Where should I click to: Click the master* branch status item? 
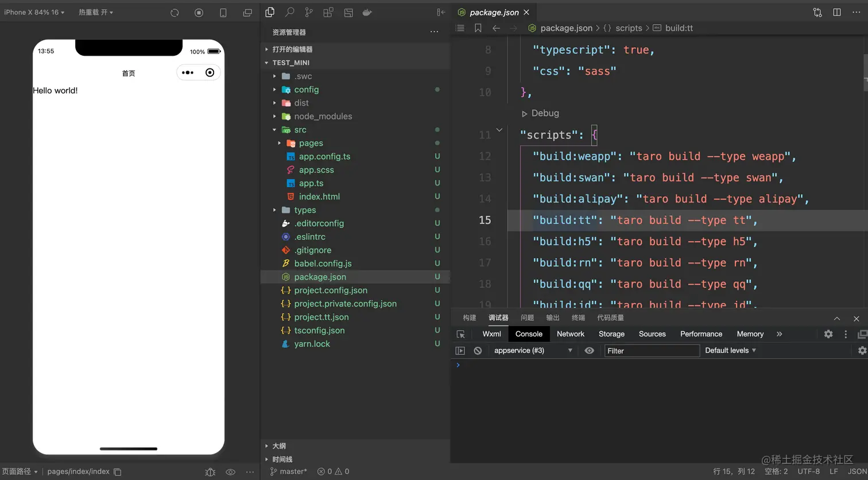click(289, 471)
